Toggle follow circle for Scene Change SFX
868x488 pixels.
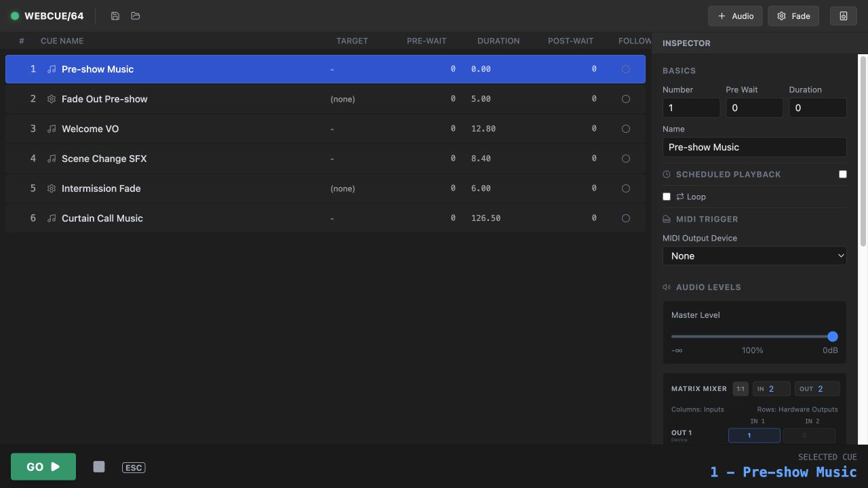[626, 159]
